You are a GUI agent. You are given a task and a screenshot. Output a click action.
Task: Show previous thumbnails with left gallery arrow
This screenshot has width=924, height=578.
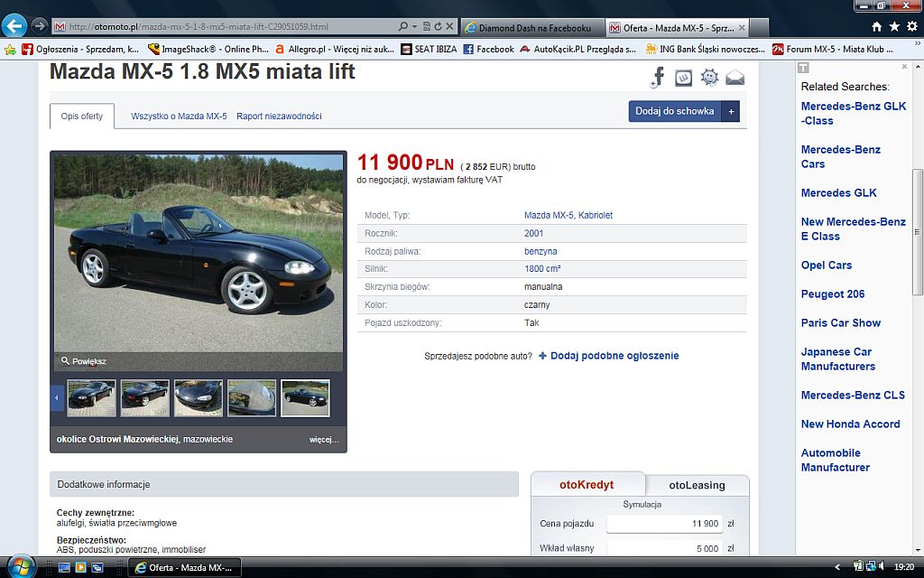pos(57,398)
